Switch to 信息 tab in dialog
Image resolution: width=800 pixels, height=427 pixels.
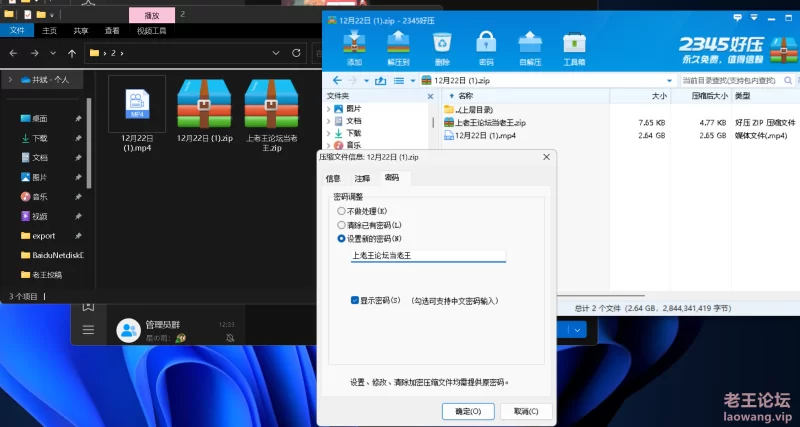[333, 178]
